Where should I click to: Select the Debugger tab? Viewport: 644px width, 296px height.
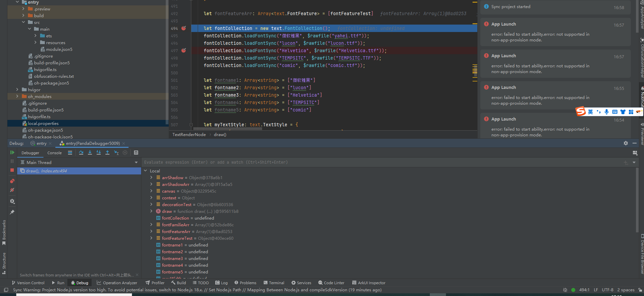pos(30,153)
